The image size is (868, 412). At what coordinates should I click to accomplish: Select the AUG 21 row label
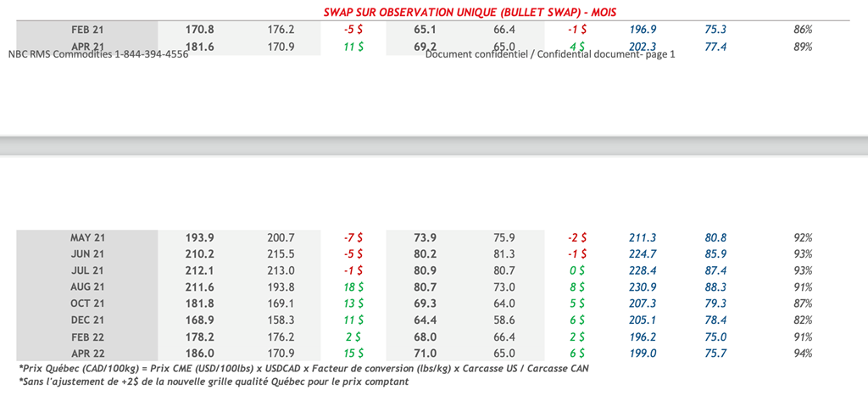(x=87, y=287)
